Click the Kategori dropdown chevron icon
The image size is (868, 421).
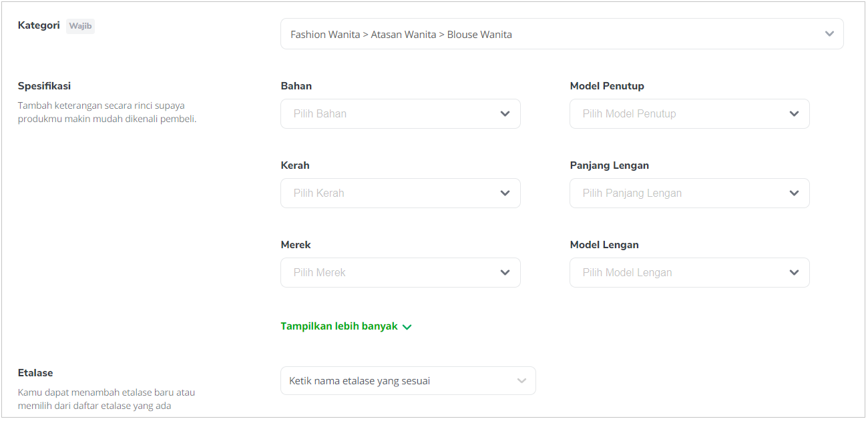pyautogui.click(x=829, y=33)
